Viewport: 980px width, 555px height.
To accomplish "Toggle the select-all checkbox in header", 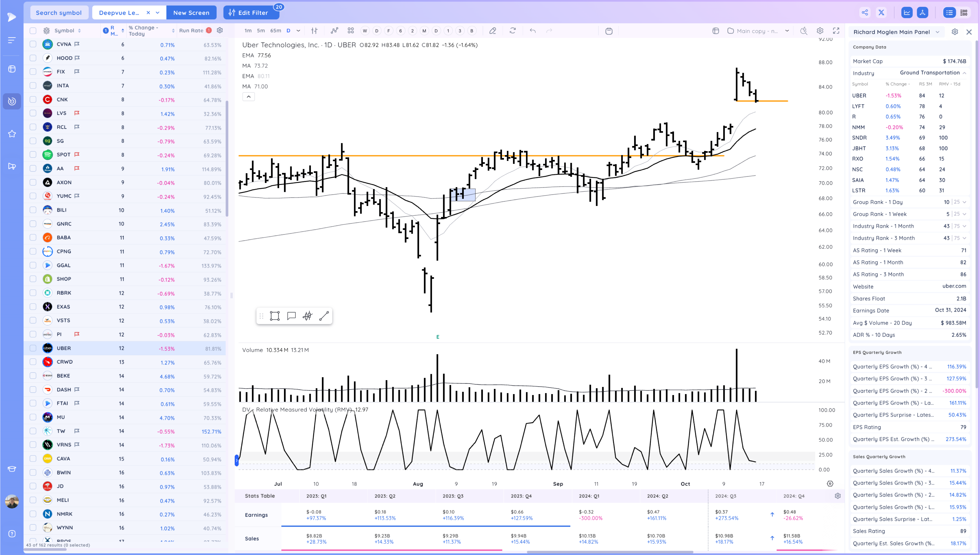I will [x=33, y=31].
